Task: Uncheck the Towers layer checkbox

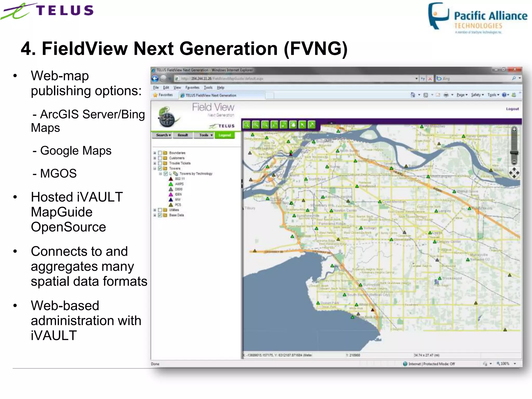Action: pos(160,169)
